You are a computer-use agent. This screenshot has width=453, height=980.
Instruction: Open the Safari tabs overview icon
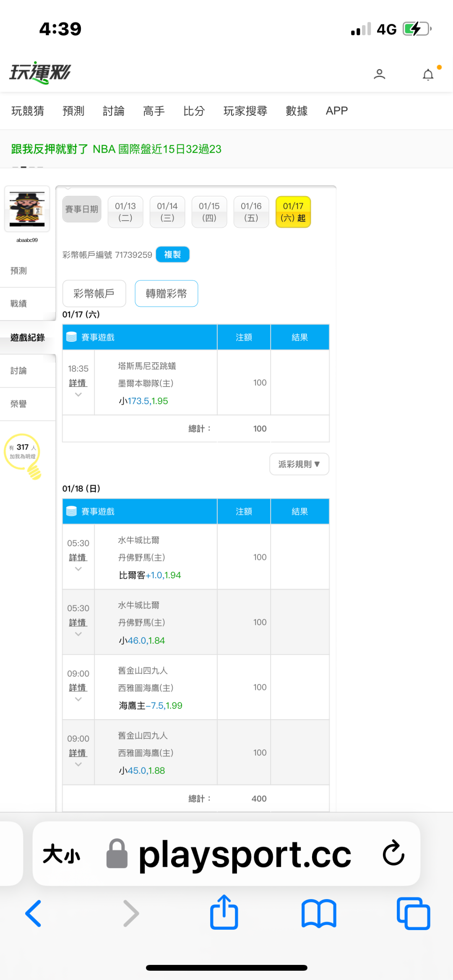413,913
